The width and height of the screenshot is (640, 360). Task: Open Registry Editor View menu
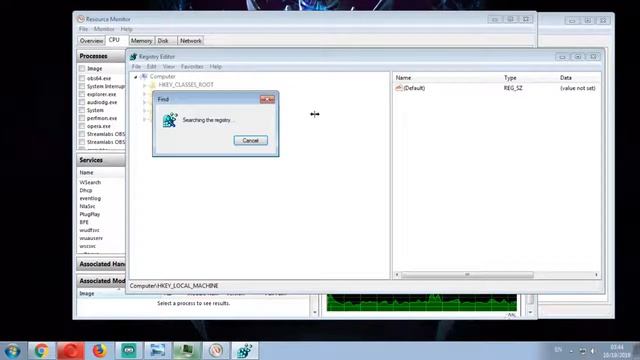(169, 67)
